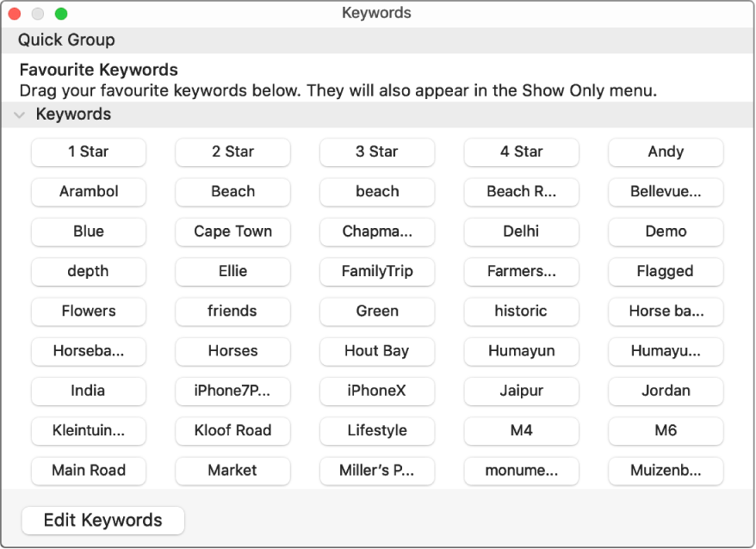Select the iPhoneX keyword
Image resolution: width=756 pixels, height=549 pixels.
[376, 392]
